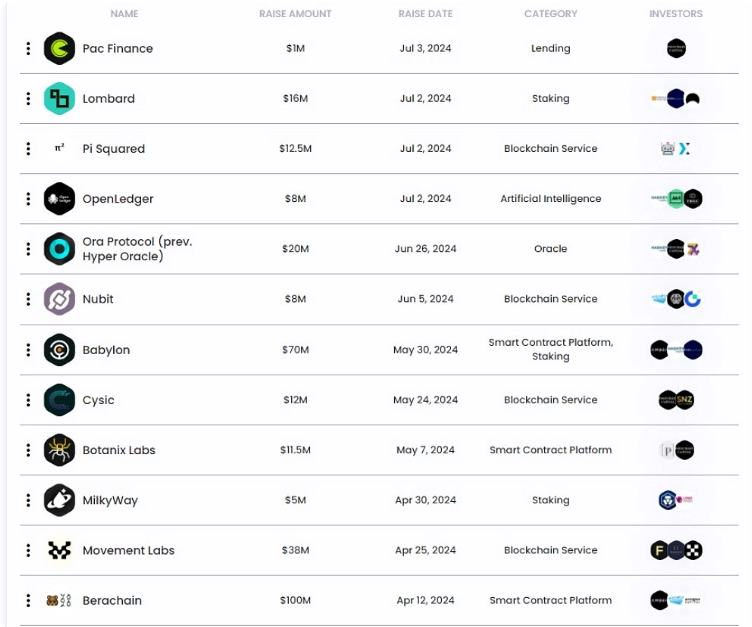The height and width of the screenshot is (627, 752).
Task: Click the Nubit purple logo icon
Action: point(59,299)
